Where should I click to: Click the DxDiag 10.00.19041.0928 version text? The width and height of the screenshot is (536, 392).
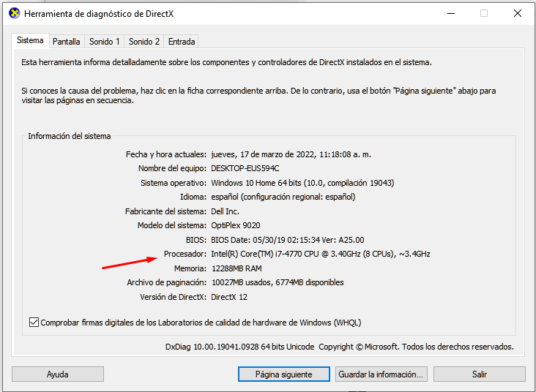point(239,347)
